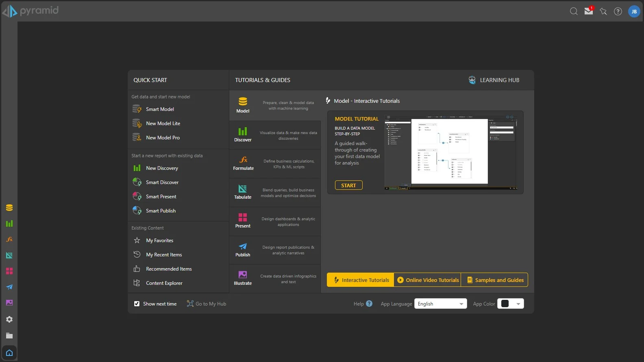Open the help question mark icon in top bar

click(x=618, y=11)
